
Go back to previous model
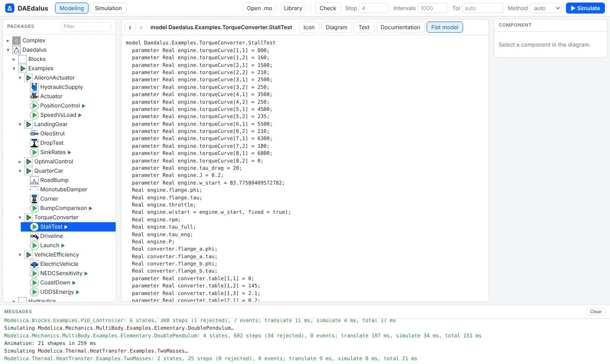coord(130,27)
